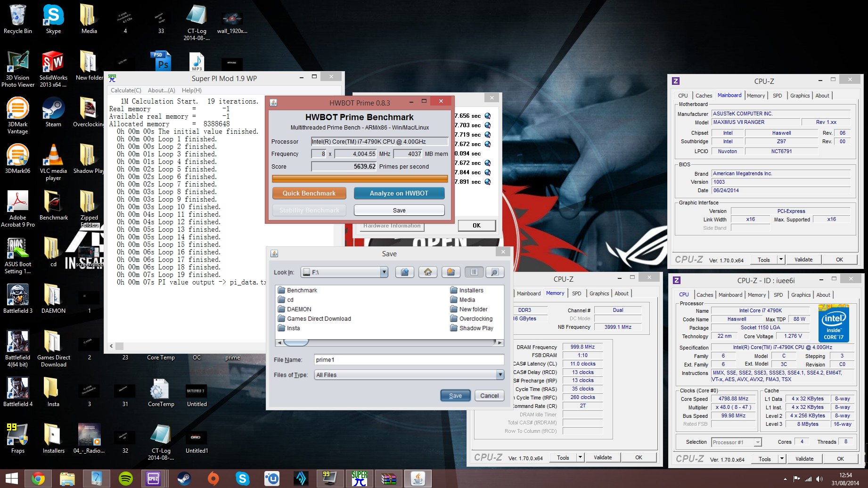
Task: Open the Help(H) menu in Super PI
Action: coord(191,90)
